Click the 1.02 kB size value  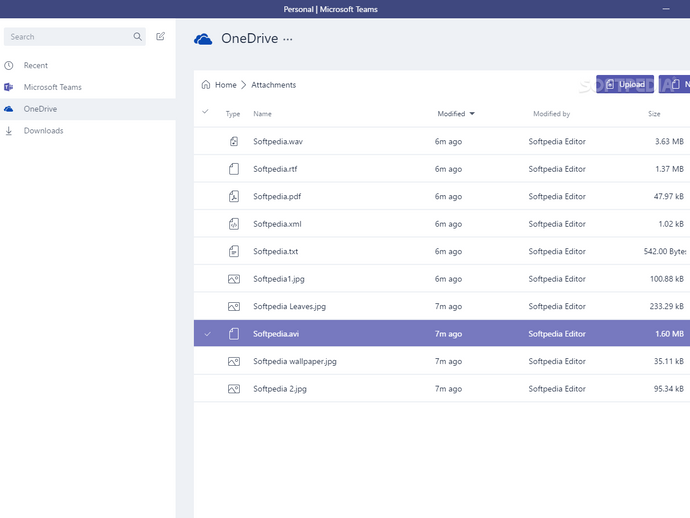tap(671, 224)
